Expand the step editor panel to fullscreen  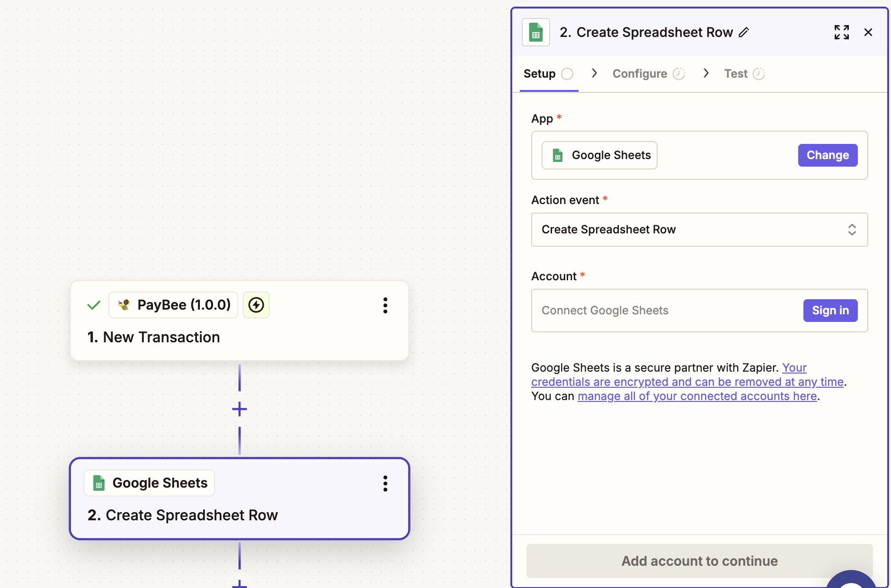point(841,32)
